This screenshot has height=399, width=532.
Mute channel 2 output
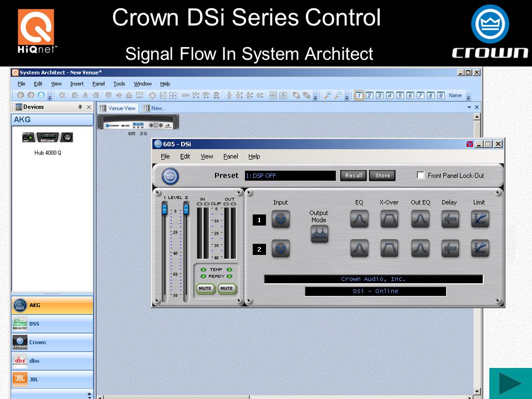[x=227, y=288]
